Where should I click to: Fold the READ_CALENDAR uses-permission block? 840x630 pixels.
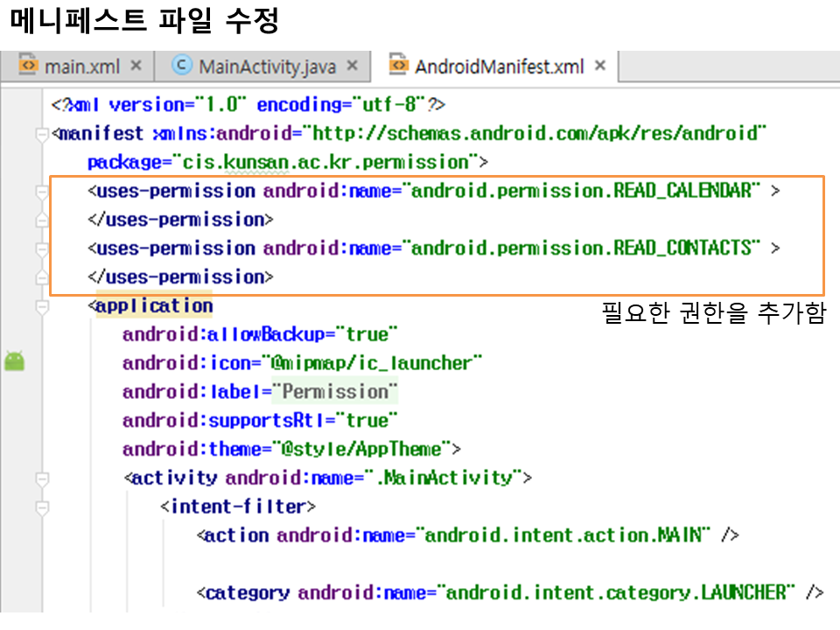pyautogui.click(x=41, y=192)
